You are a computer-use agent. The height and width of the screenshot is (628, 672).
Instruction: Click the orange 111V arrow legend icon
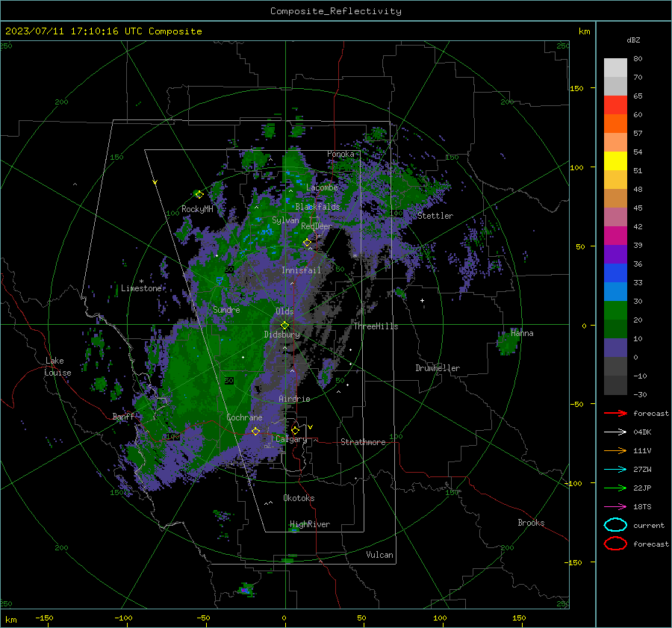615,450
